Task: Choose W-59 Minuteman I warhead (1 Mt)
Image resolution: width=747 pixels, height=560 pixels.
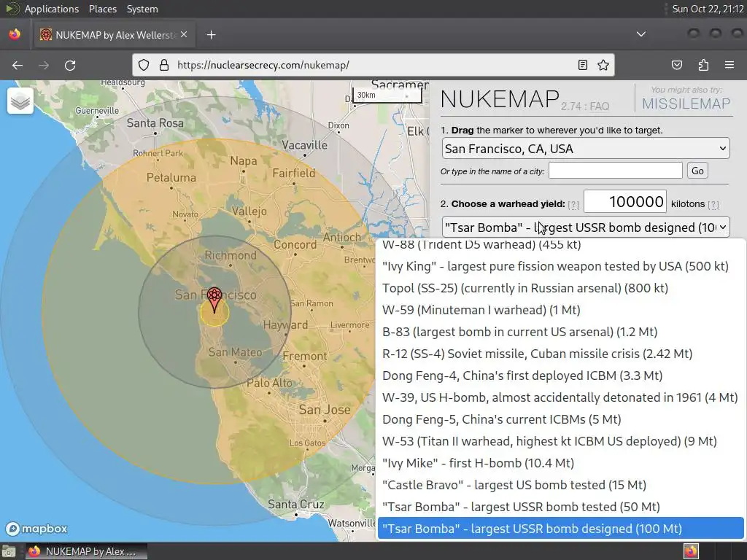Action: [561, 310]
